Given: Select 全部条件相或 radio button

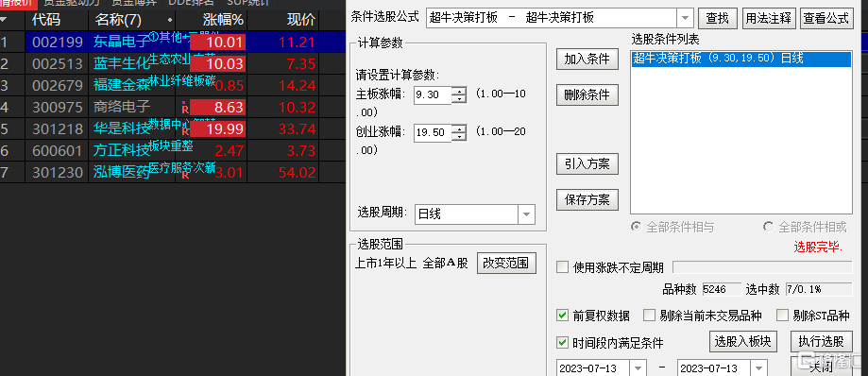Looking at the screenshot, I should coord(769,227).
